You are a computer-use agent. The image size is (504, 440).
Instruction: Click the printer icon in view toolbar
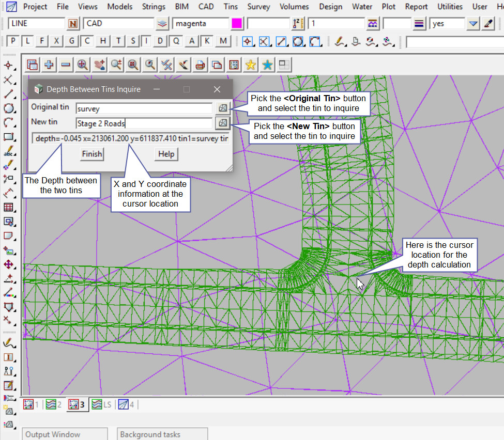point(200,65)
